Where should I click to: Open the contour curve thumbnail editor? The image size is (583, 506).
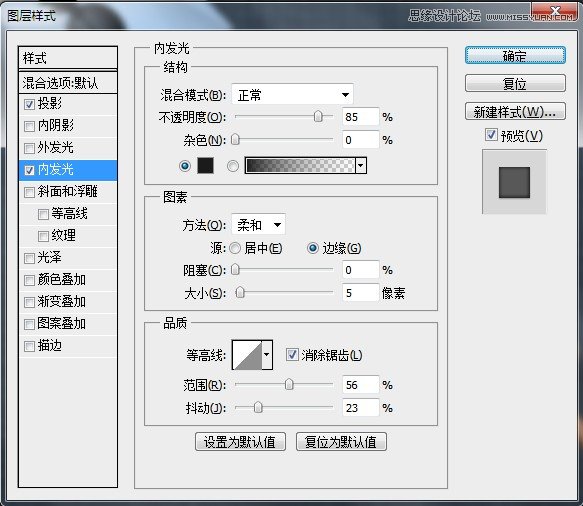(247, 355)
